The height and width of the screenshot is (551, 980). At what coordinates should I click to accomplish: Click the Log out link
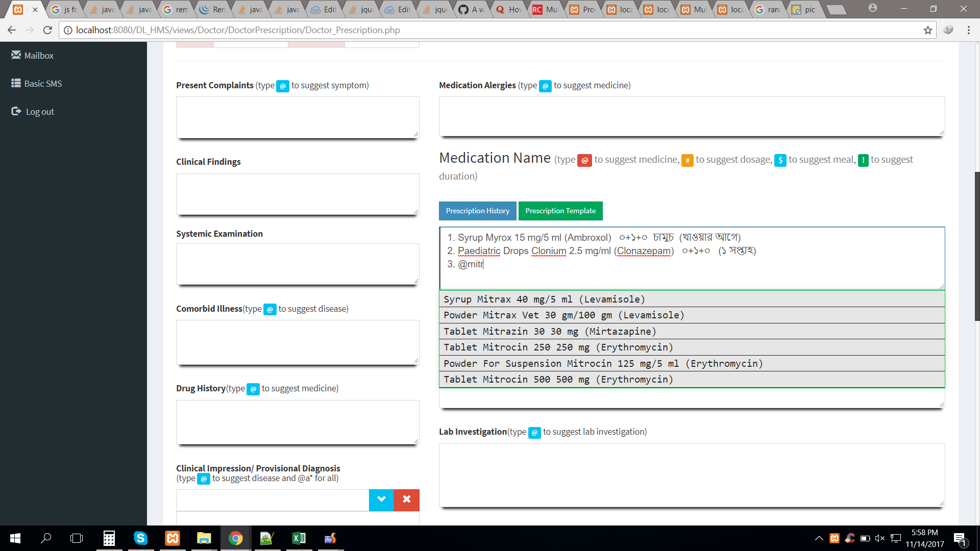pos(40,112)
